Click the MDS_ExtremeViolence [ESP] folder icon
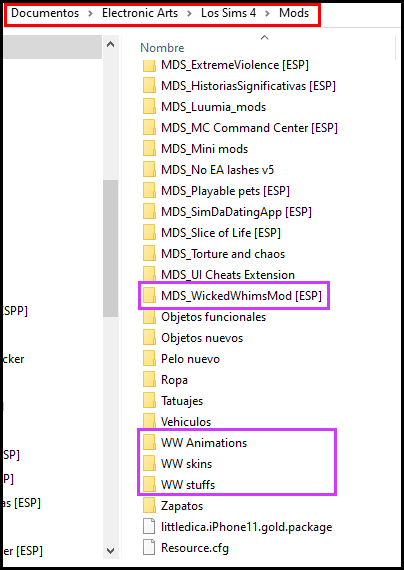This screenshot has width=404, height=570. 149,65
